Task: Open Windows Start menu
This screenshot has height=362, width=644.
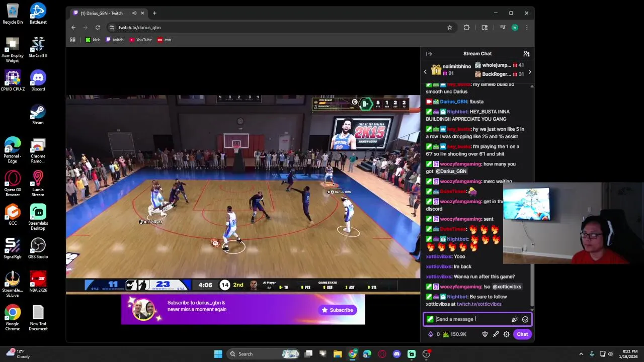Action: point(218,354)
